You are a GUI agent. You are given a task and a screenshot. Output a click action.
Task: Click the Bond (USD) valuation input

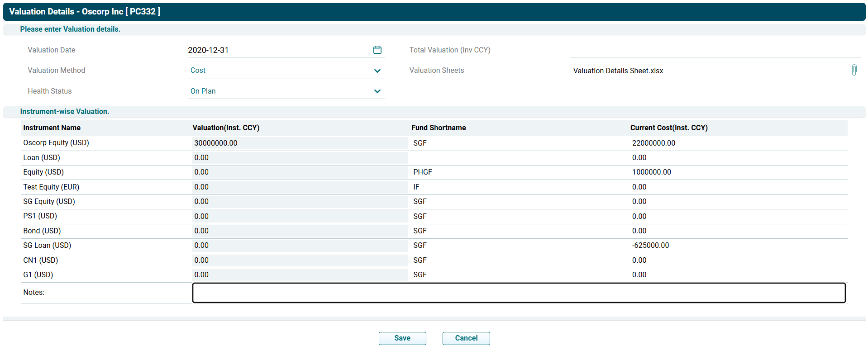click(x=299, y=231)
